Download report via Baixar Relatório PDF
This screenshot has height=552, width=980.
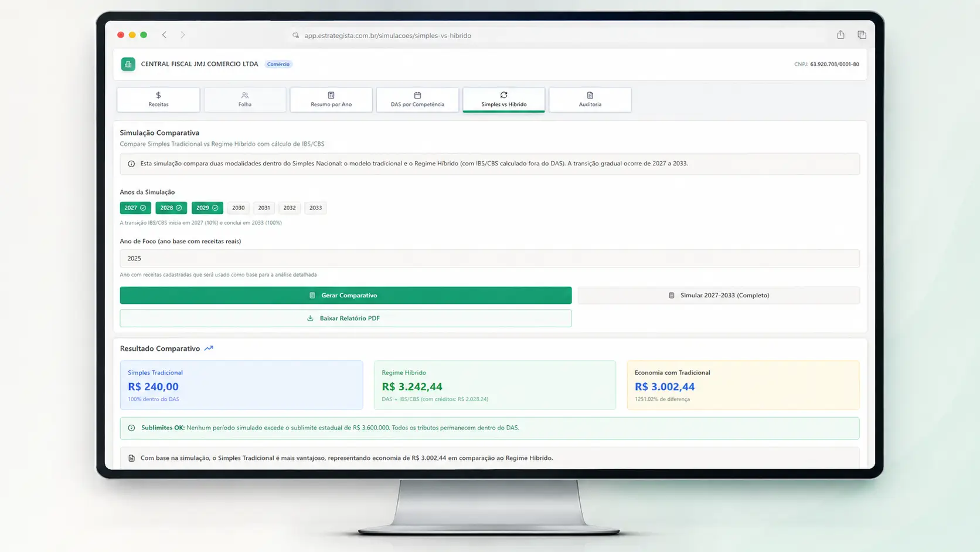point(346,319)
